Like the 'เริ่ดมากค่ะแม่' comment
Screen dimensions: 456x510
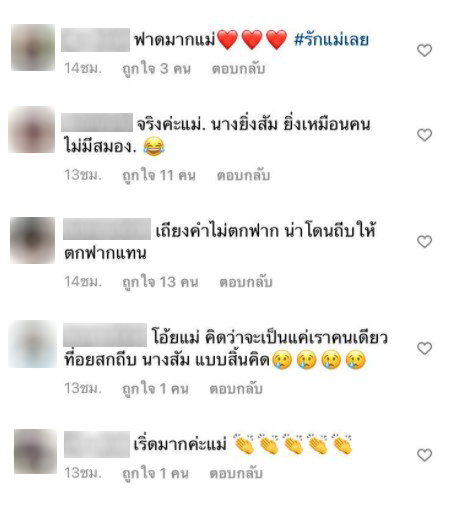point(424,455)
